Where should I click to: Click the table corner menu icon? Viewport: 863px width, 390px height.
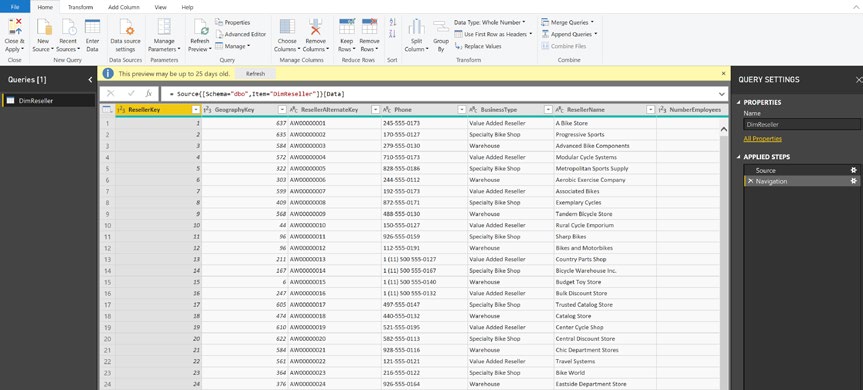point(107,110)
